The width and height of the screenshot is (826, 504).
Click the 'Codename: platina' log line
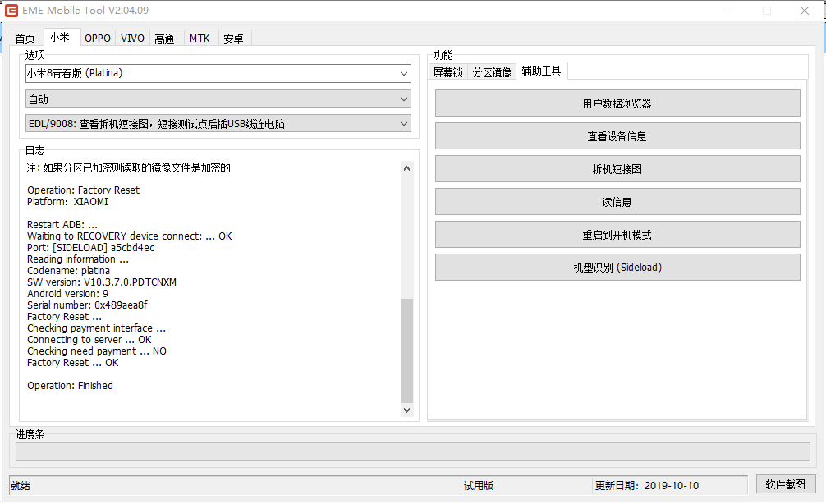pyautogui.click(x=68, y=271)
